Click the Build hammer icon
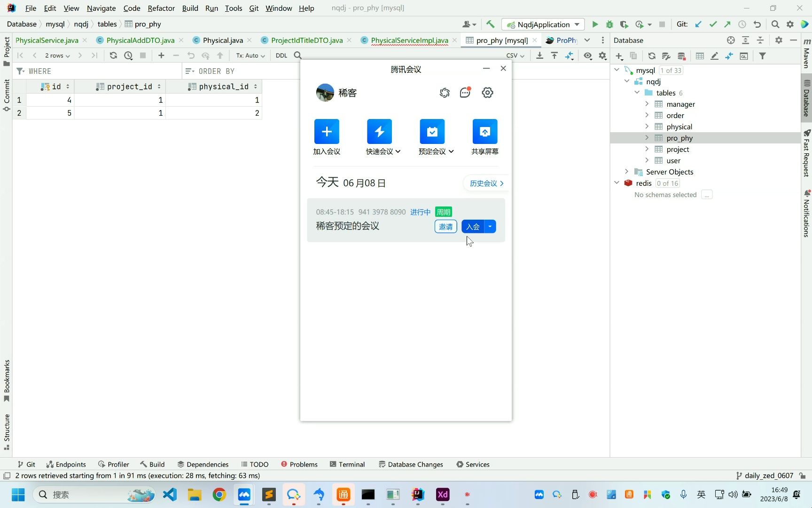The width and height of the screenshot is (812, 508). coord(490,24)
